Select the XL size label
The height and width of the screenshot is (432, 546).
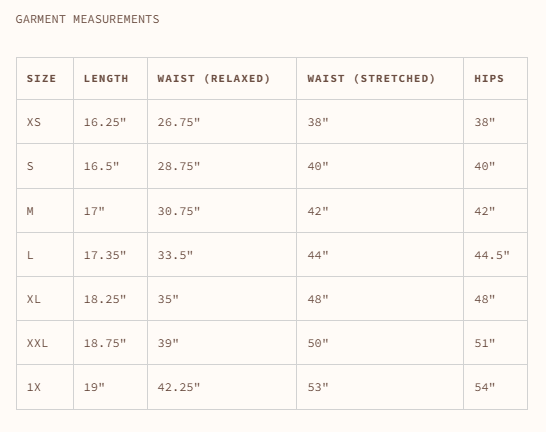click(x=34, y=299)
